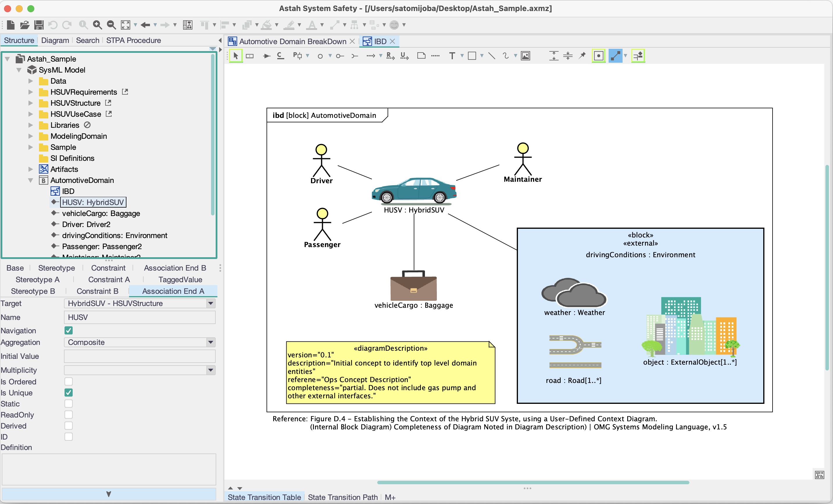This screenshot has width=833, height=504.
Task: Click the Fit in Window icon
Action: (x=126, y=25)
